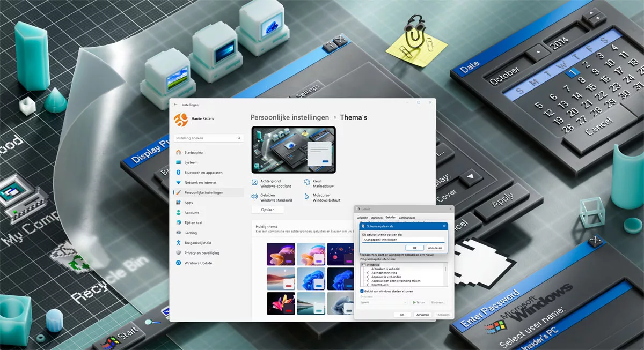Focus the Instelling zoeken search field
The width and height of the screenshot is (644, 350).
(209, 138)
